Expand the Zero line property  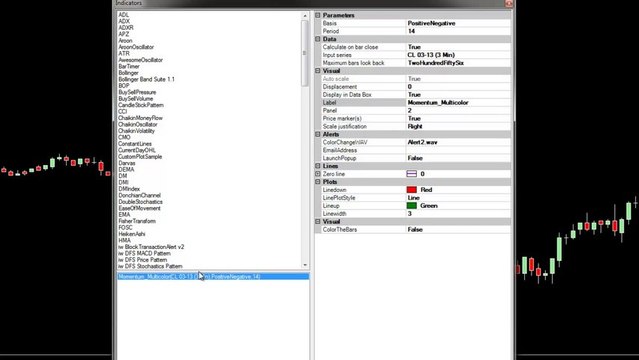click(318, 174)
